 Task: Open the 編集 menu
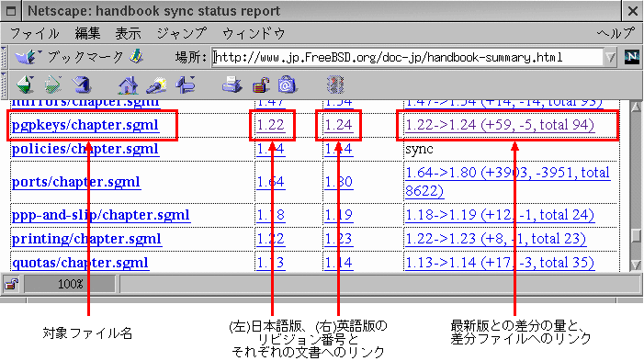[87, 34]
